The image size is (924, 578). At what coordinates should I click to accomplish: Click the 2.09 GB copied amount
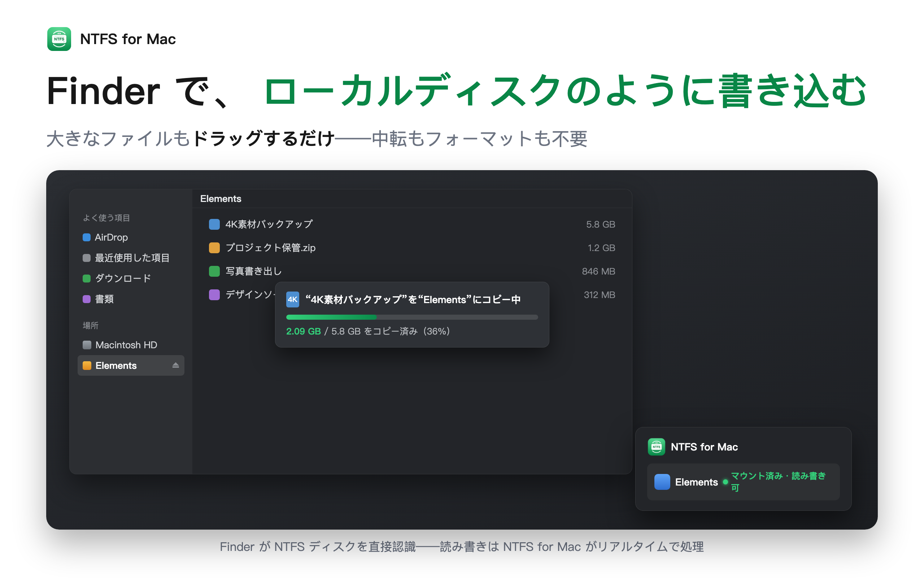pyautogui.click(x=303, y=331)
